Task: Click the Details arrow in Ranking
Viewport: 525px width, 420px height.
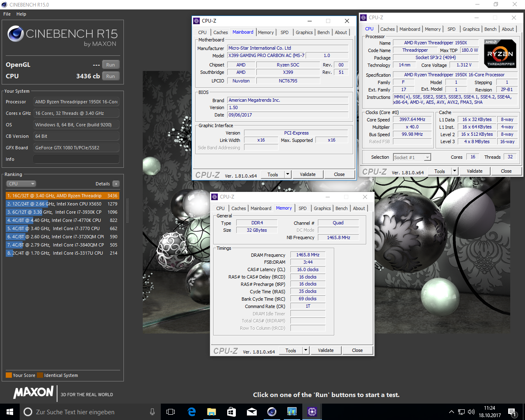Action: (116, 184)
